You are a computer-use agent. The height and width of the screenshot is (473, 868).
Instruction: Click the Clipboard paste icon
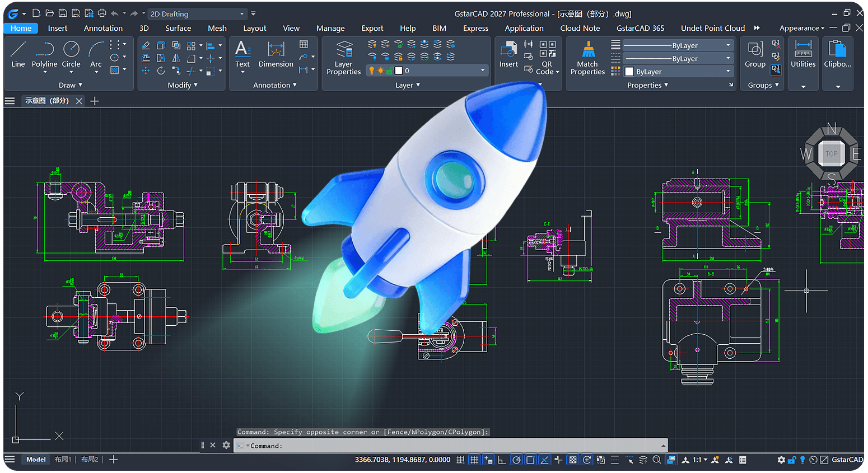click(x=837, y=54)
